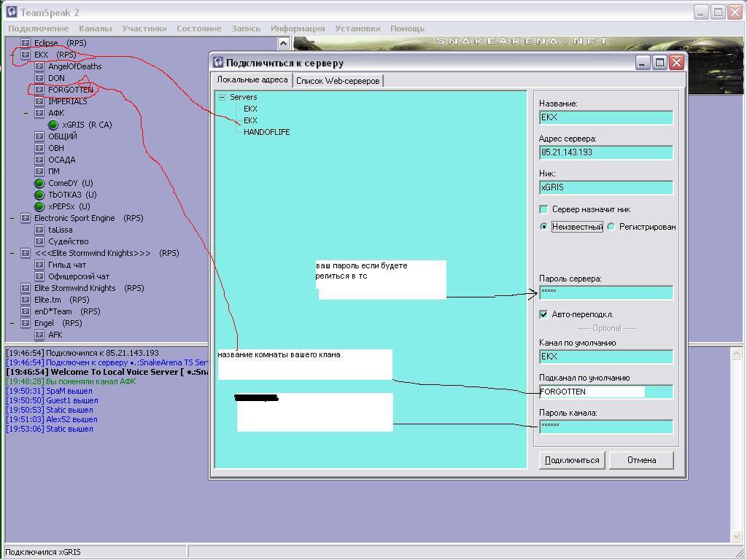Image resolution: width=747 pixels, height=560 pixels.
Task: Click the ОСАДА channel icon
Action: (39, 160)
